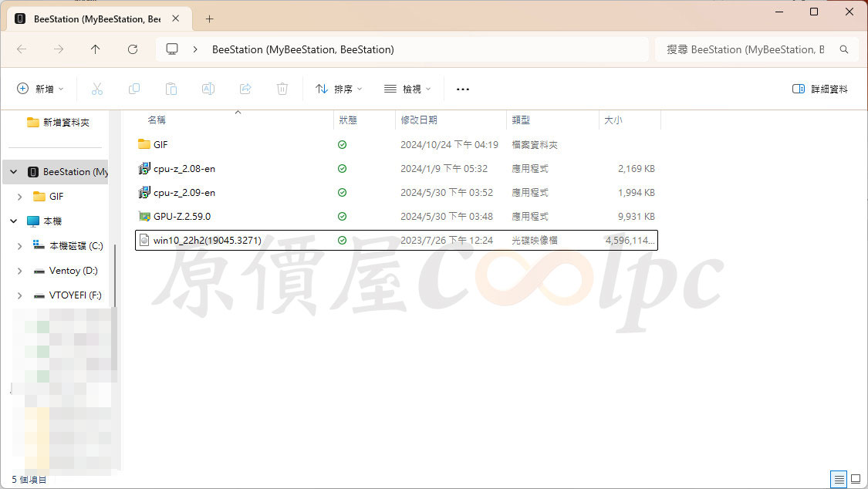Sort by 狀態 column header

(x=348, y=120)
